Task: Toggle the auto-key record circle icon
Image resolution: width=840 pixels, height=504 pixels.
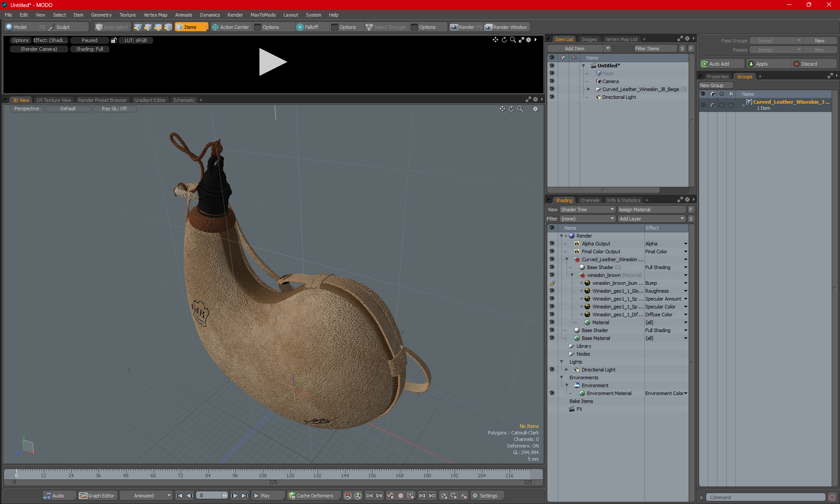Action: (x=400, y=496)
